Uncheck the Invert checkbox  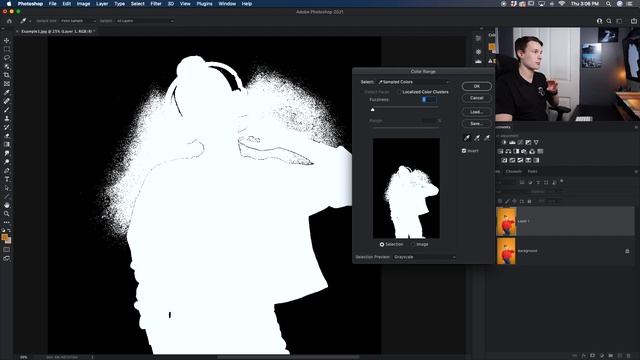pyautogui.click(x=464, y=151)
